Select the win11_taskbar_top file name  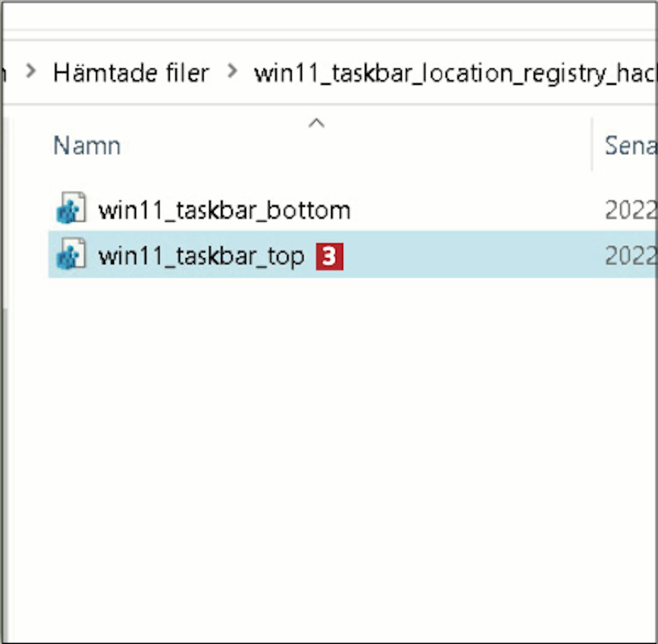point(201,255)
